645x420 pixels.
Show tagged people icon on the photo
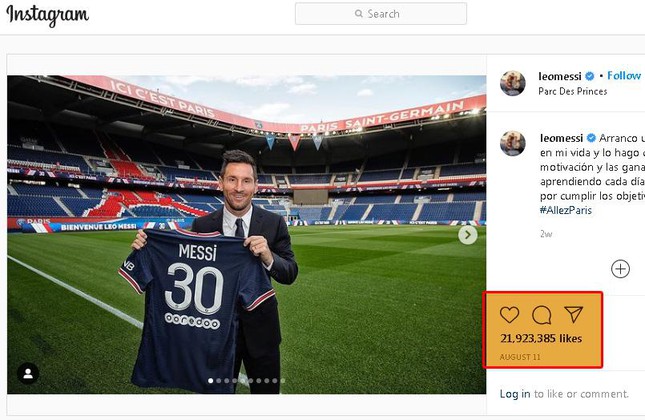pos(28,373)
